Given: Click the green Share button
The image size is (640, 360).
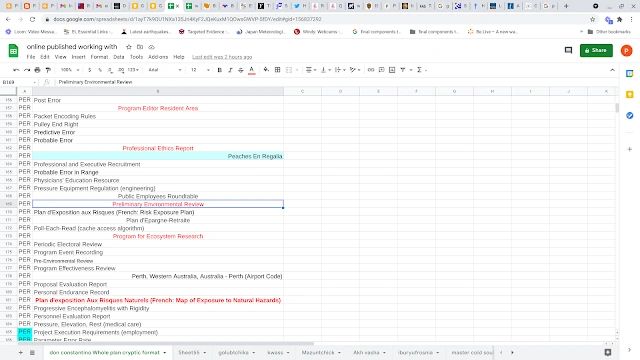Looking at the screenshot, I should pos(596,50).
